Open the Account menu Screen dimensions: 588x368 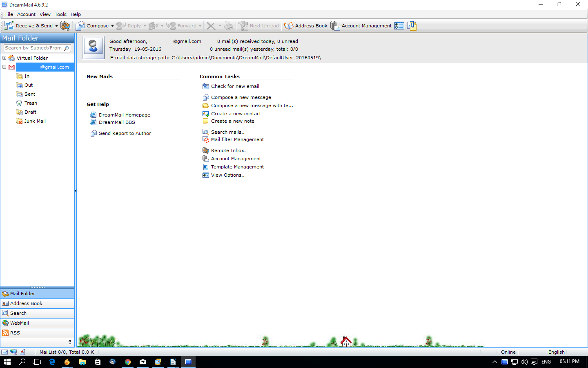click(x=26, y=14)
